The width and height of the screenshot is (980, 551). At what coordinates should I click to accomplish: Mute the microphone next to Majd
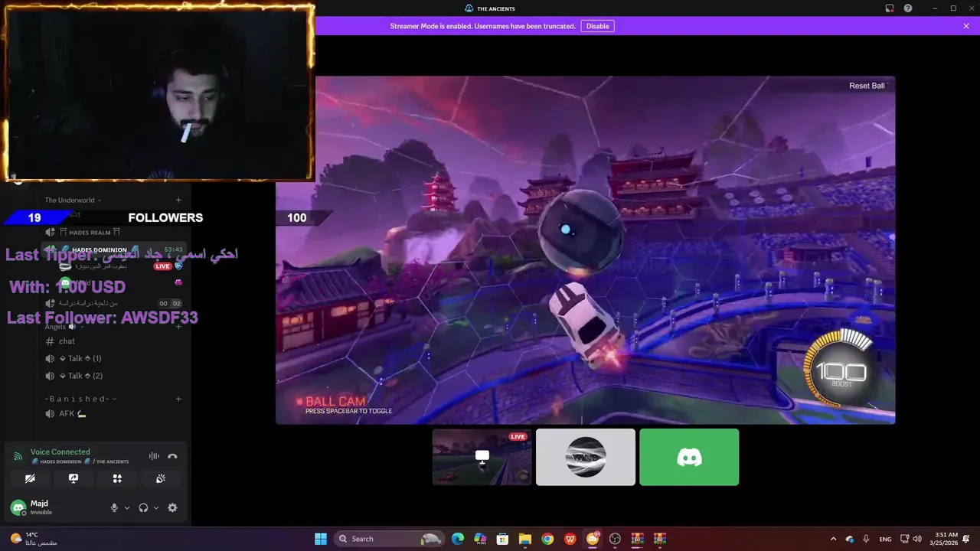(114, 507)
